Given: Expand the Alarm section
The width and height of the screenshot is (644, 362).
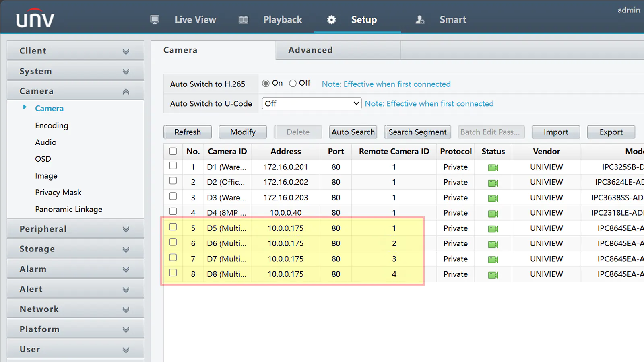Looking at the screenshot, I should coord(75,269).
